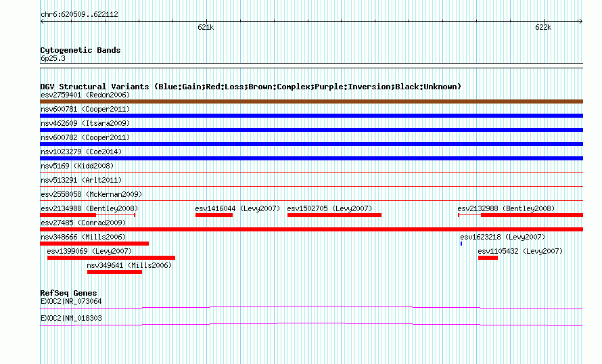
Task: Open the DGV Structural Variants track heading
Action: [251, 87]
